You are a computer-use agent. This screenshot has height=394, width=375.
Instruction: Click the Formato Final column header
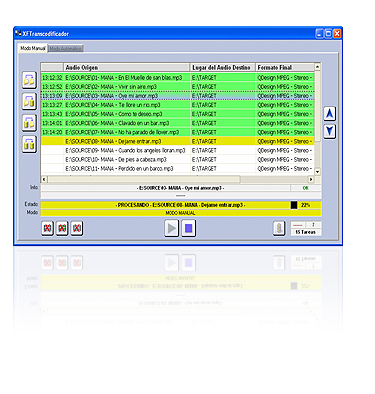click(285, 67)
